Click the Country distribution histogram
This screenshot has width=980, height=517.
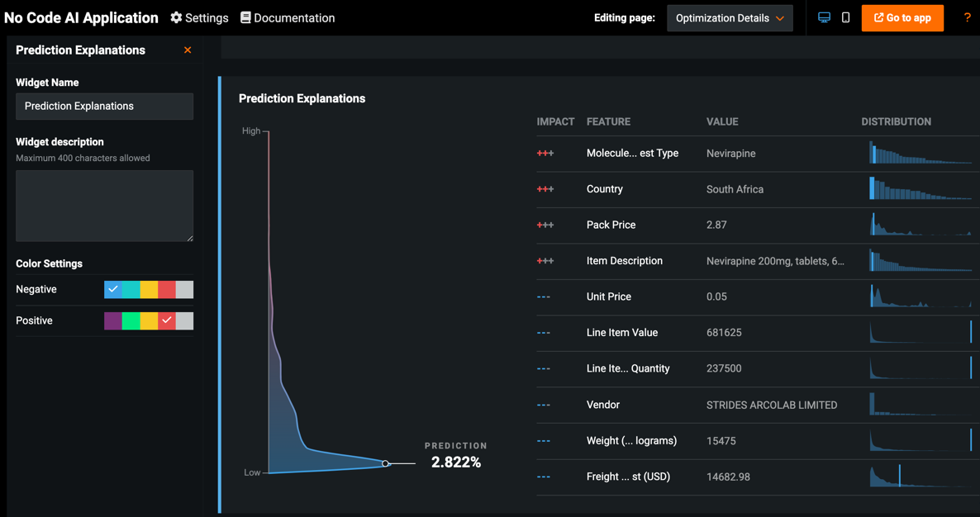(x=920, y=189)
